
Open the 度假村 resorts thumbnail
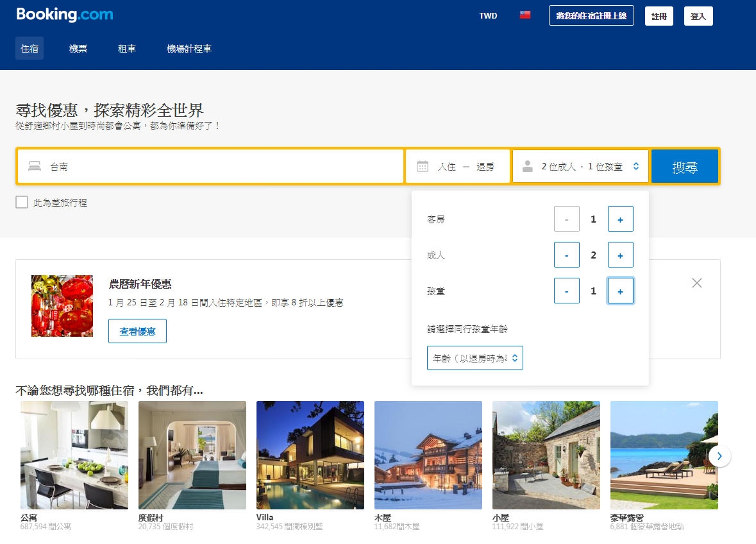192,455
